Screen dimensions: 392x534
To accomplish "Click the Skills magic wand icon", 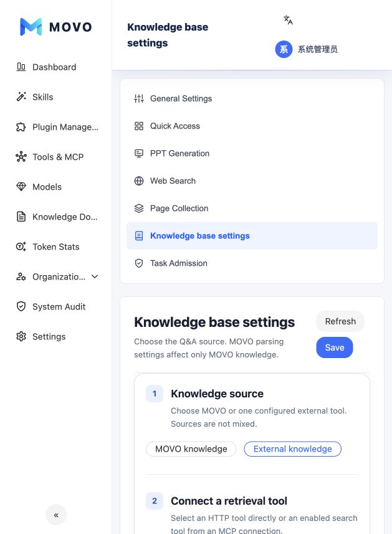I will (x=21, y=97).
